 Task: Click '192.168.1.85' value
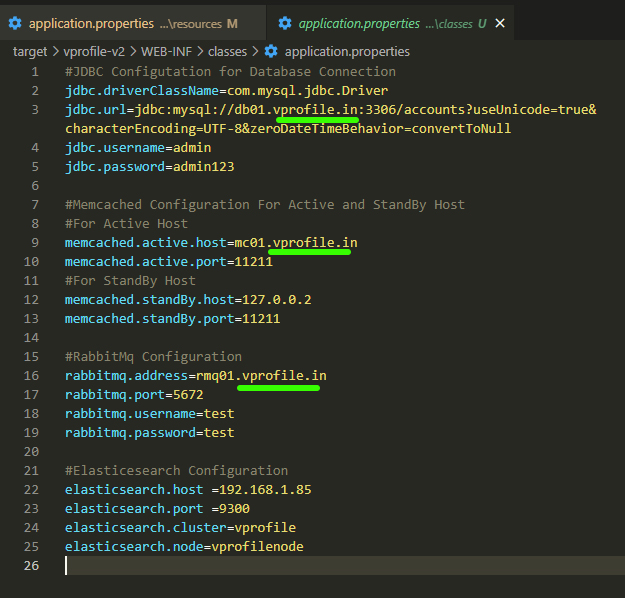click(x=265, y=490)
